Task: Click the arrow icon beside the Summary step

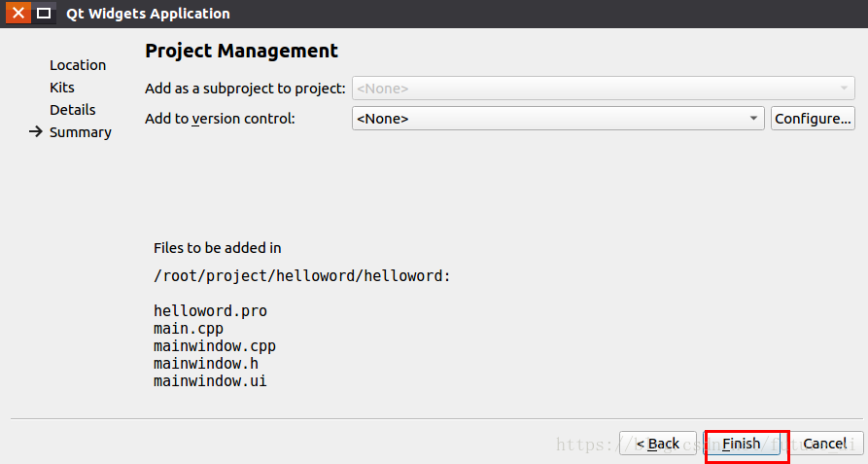Action: click(x=36, y=131)
